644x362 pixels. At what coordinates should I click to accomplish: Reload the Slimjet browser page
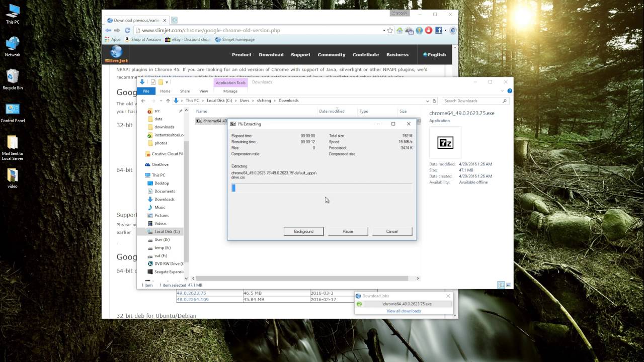tap(127, 30)
